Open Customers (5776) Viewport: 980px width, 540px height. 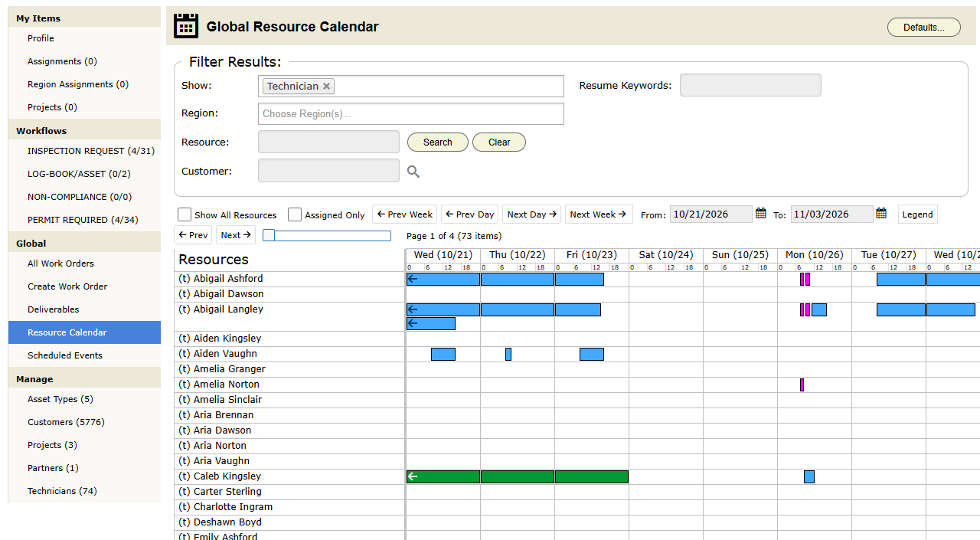click(x=84, y=422)
